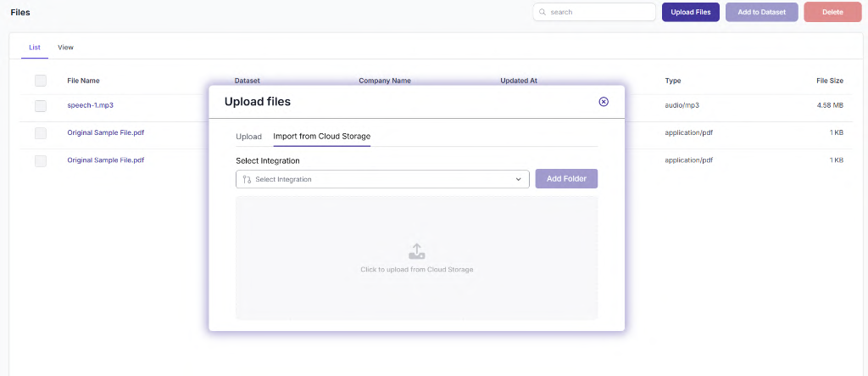Select Import from Cloud Storage tab
868x376 pixels.
pos(321,137)
